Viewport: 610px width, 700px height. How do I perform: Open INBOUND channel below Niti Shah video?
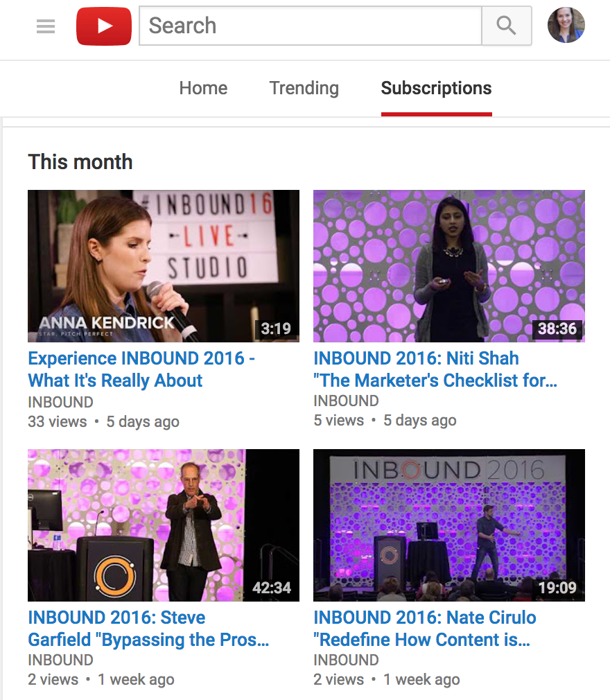click(x=346, y=401)
